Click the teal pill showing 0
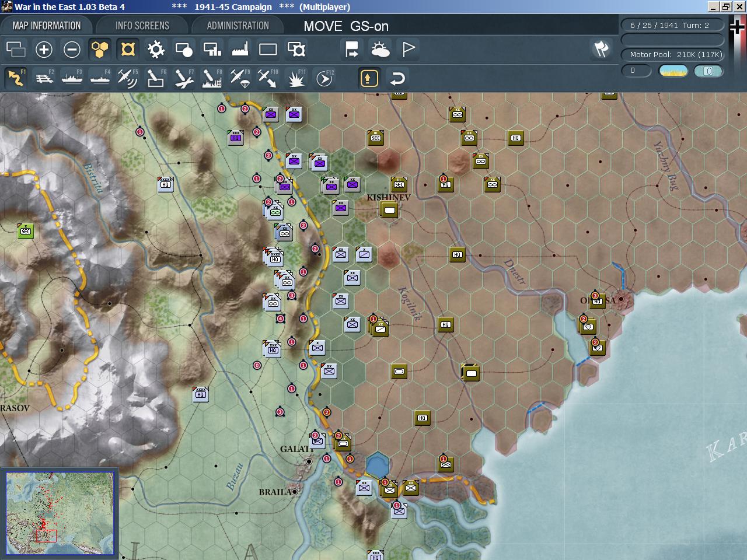This screenshot has height=560, width=747. 708,71
